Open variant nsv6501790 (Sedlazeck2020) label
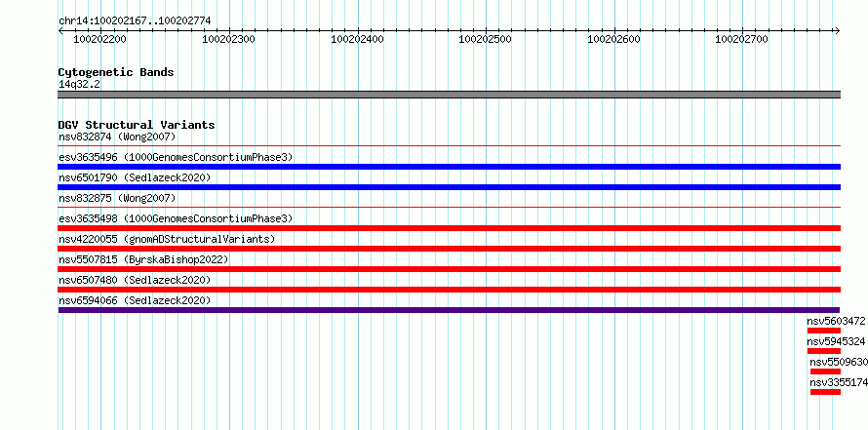Image resolution: width=868 pixels, height=430 pixels. coord(135,177)
